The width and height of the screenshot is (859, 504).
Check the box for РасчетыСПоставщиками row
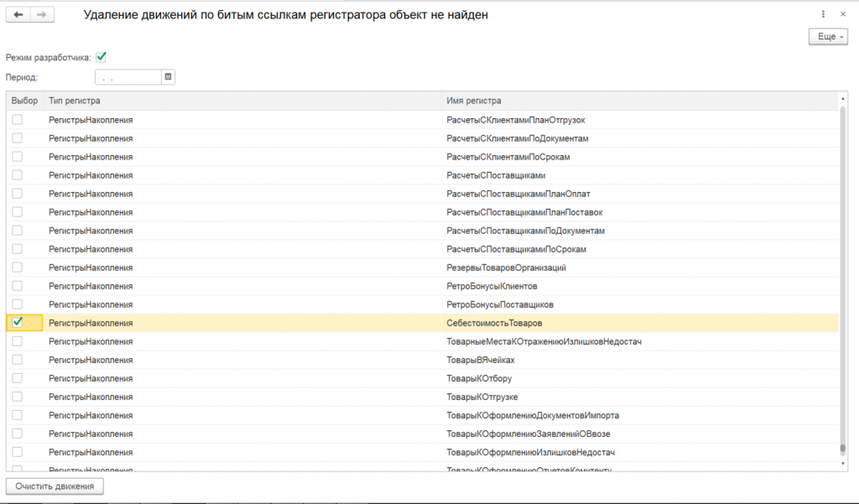coord(17,175)
